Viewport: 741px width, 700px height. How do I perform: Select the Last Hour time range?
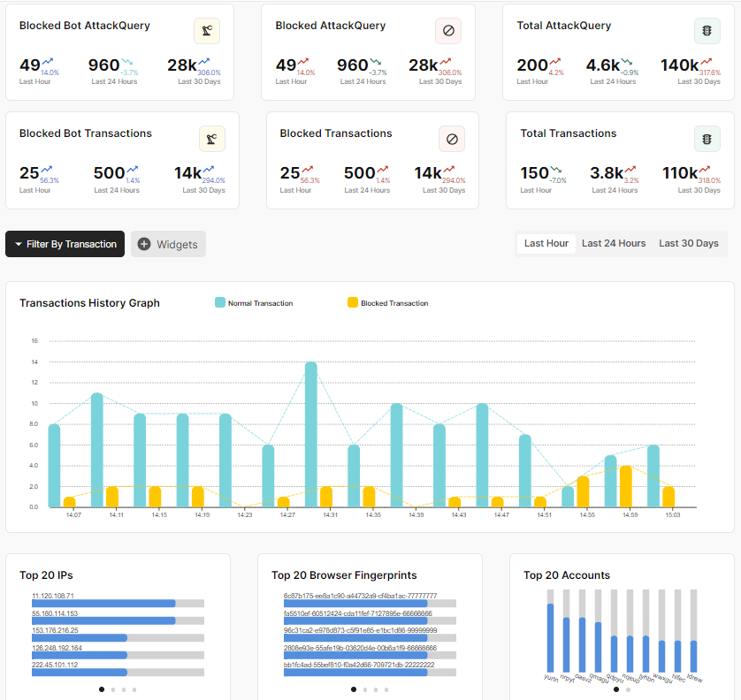pos(546,243)
